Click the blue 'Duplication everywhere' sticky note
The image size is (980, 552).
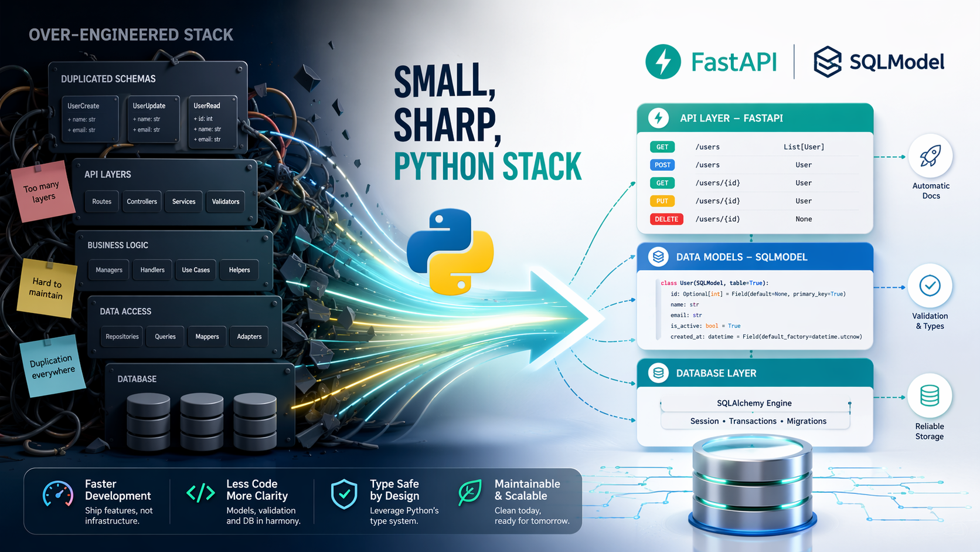pos(53,366)
